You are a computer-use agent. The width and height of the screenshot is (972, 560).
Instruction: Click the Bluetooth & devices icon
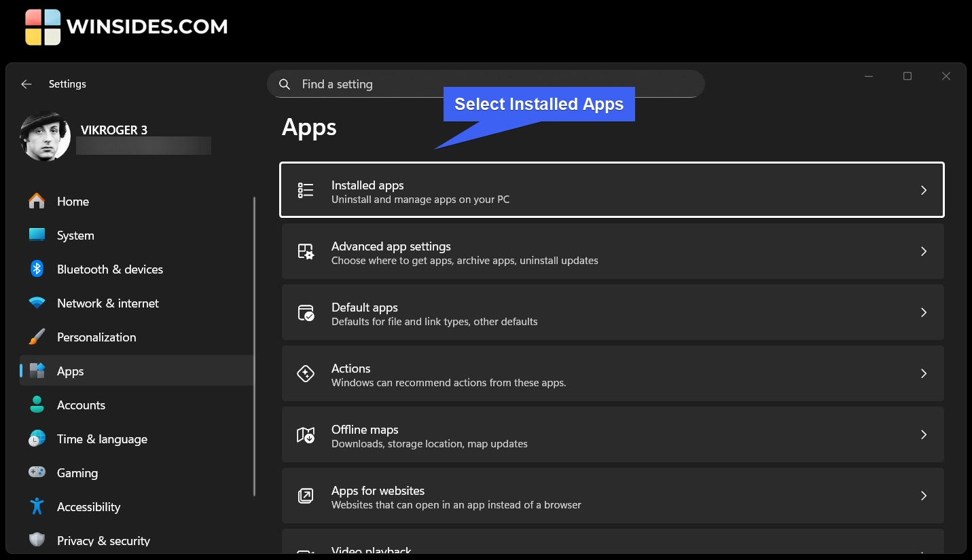37,269
